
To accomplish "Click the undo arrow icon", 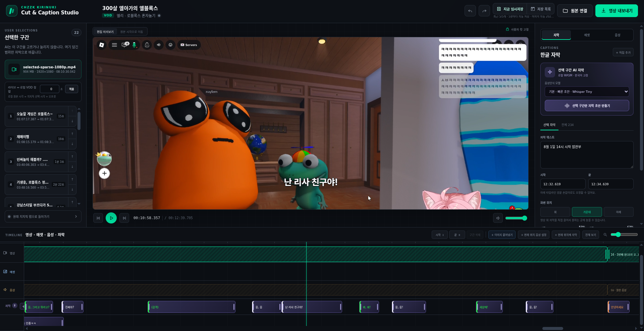I will (x=470, y=11).
